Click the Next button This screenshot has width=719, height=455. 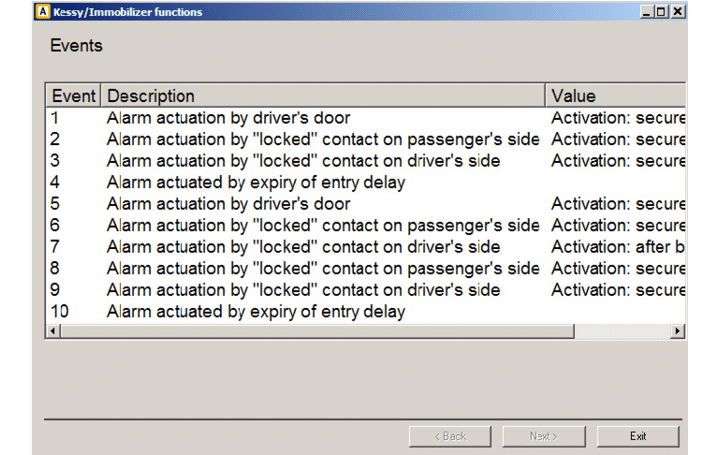click(x=543, y=436)
